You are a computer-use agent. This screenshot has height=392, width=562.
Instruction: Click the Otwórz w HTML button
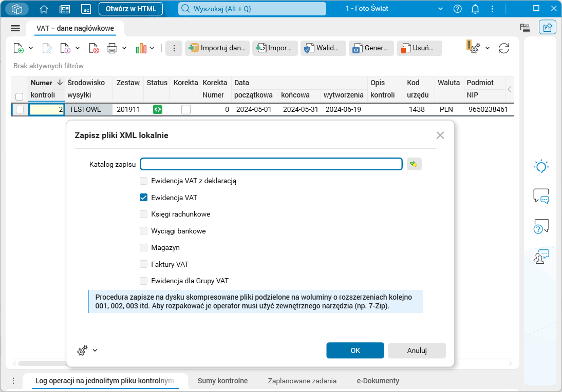131,9
